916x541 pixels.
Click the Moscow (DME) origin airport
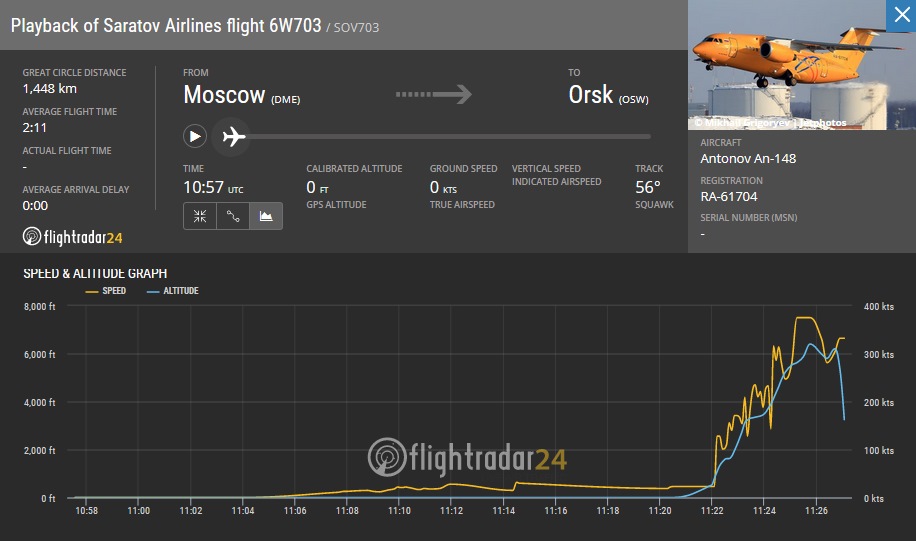(x=242, y=95)
